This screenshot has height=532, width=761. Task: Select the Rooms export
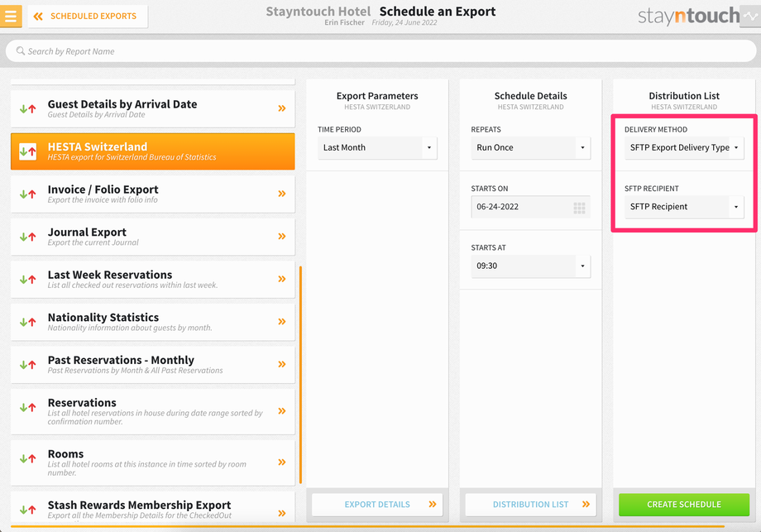pos(152,463)
